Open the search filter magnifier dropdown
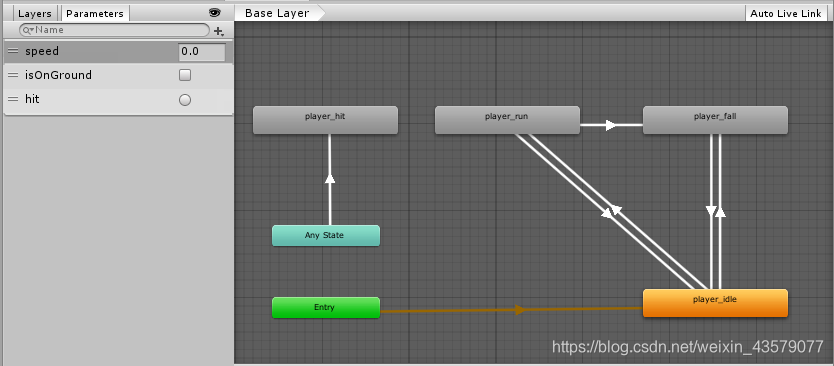The width and height of the screenshot is (834, 366). pos(28,30)
